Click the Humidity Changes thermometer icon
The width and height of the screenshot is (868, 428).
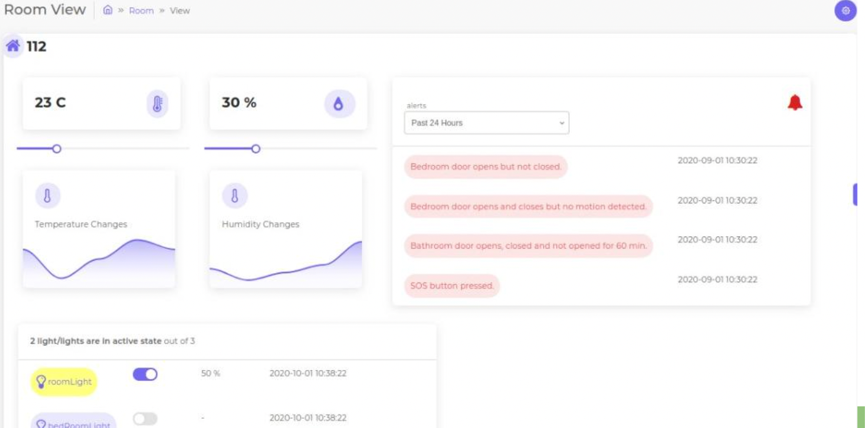[x=234, y=195]
